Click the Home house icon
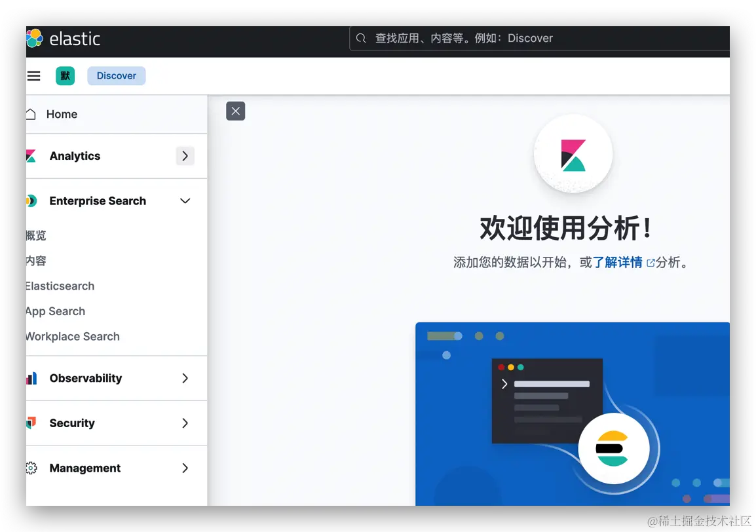This screenshot has width=756, height=532. (x=31, y=114)
